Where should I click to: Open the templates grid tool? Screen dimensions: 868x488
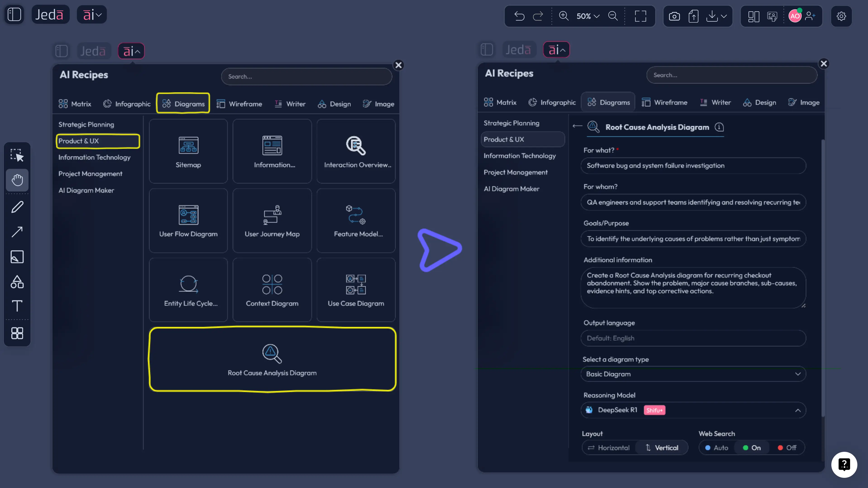coord(17,333)
